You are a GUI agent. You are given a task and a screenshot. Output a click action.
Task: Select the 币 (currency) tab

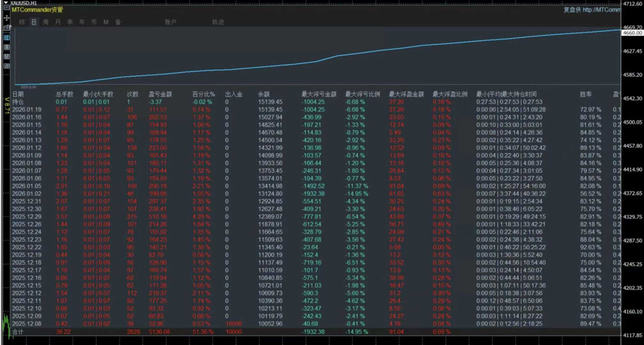point(94,22)
